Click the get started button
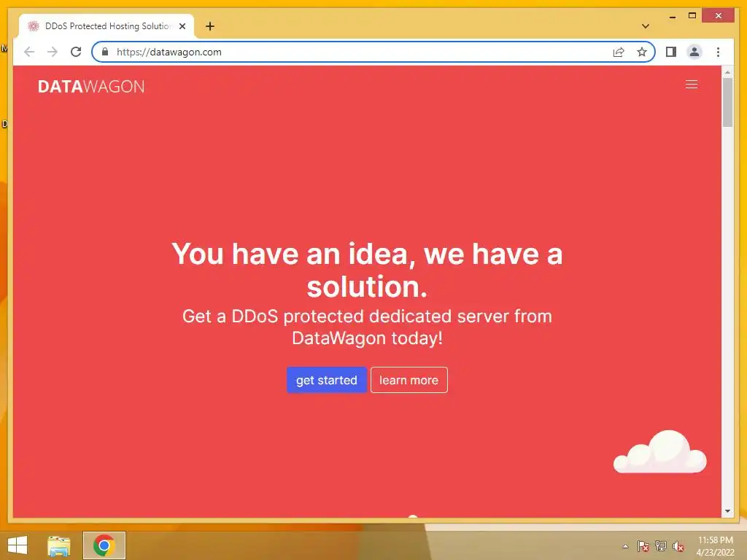Screen dimensions: 747x560 (x=326, y=380)
